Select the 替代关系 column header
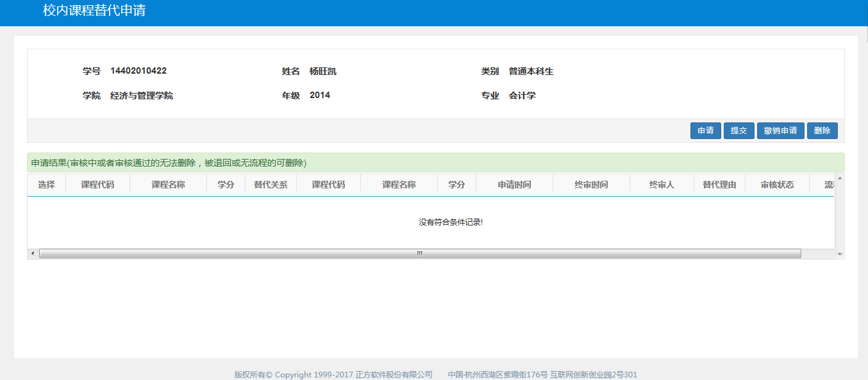This screenshot has width=868, height=380. tap(271, 185)
